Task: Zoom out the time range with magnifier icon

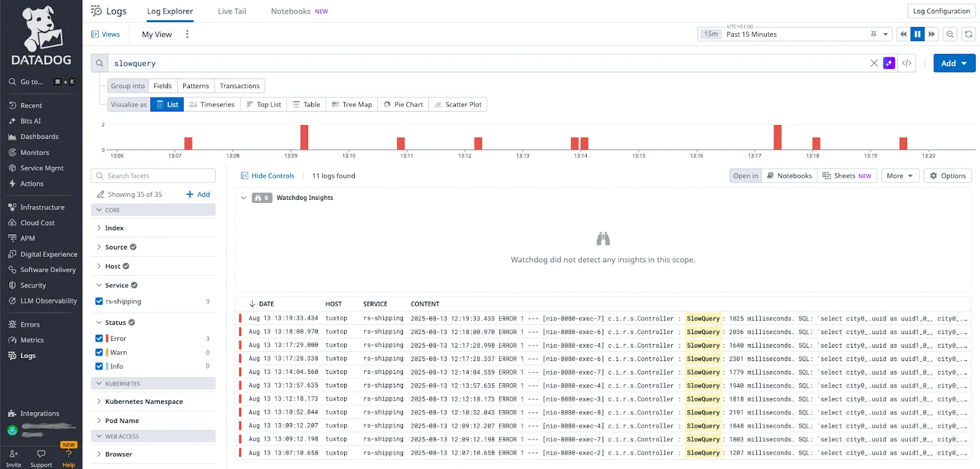Action: 950,34
